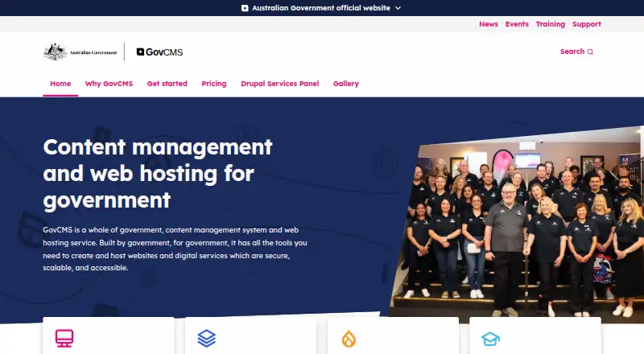Open the Gallery menu item

tap(346, 84)
